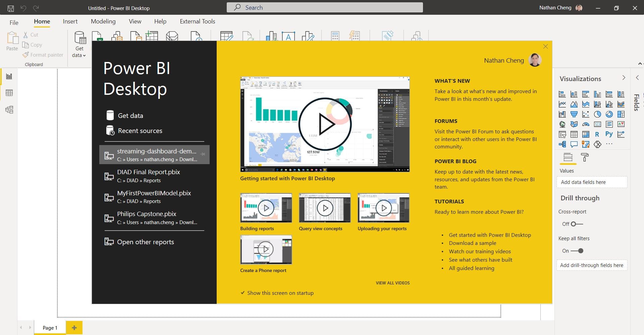Select the funnel chart visualization
The width and height of the screenshot is (644, 335).
coord(574,114)
